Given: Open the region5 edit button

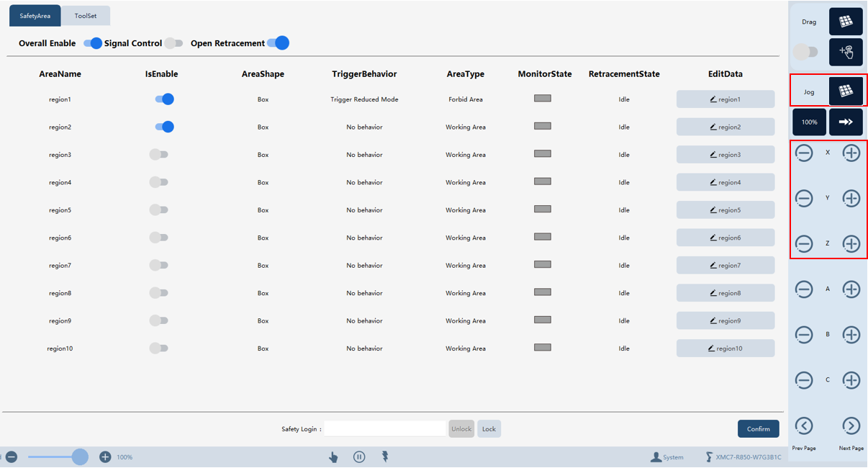Looking at the screenshot, I should click(x=725, y=210).
